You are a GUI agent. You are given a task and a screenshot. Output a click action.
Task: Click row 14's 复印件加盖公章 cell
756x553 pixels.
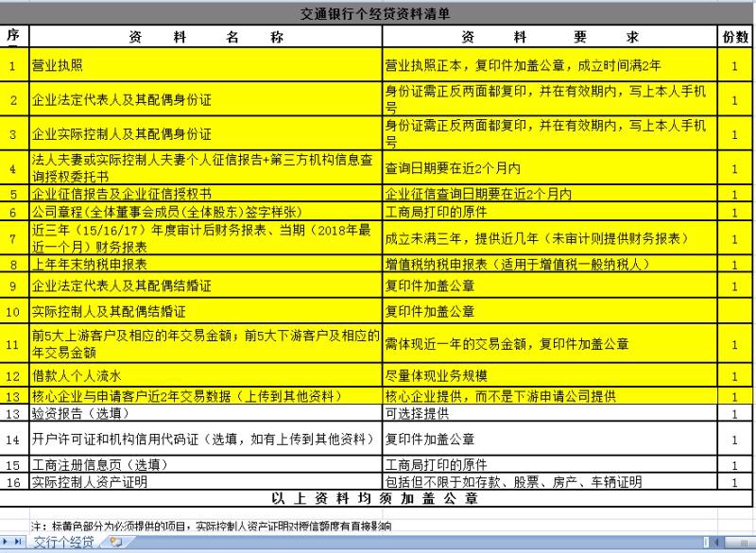point(550,439)
